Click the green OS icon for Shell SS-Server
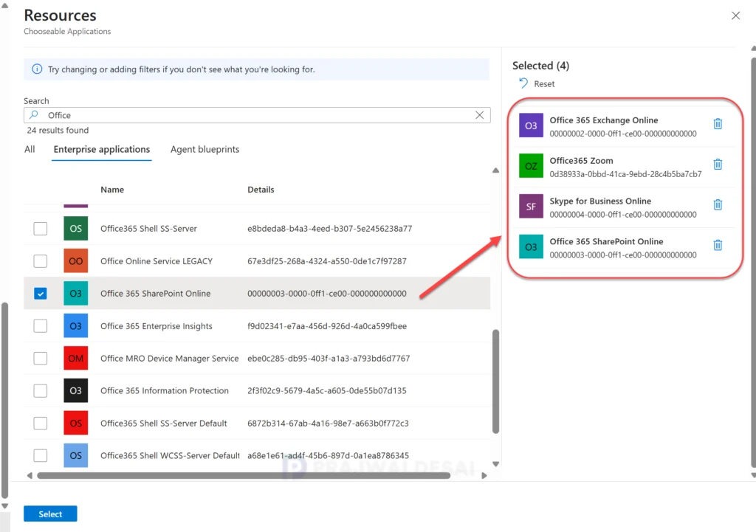756x532 pixels. pyautogui.click(x=76, y=229)
